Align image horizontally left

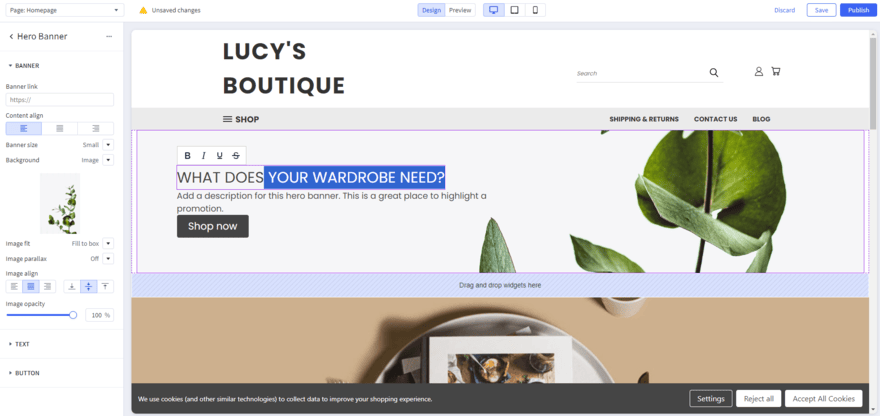(14, 287)
